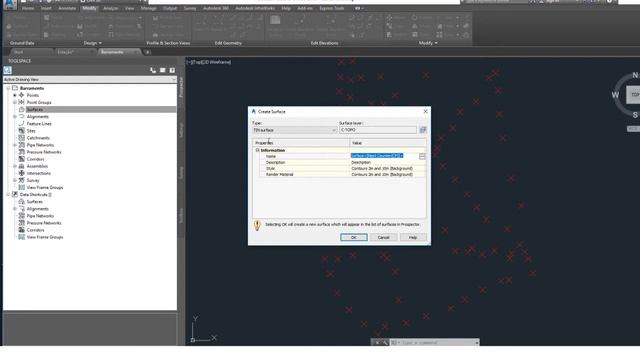Open the Modify panel dropdown in ribbon
The image size is (640, 360).
(428, 43)
